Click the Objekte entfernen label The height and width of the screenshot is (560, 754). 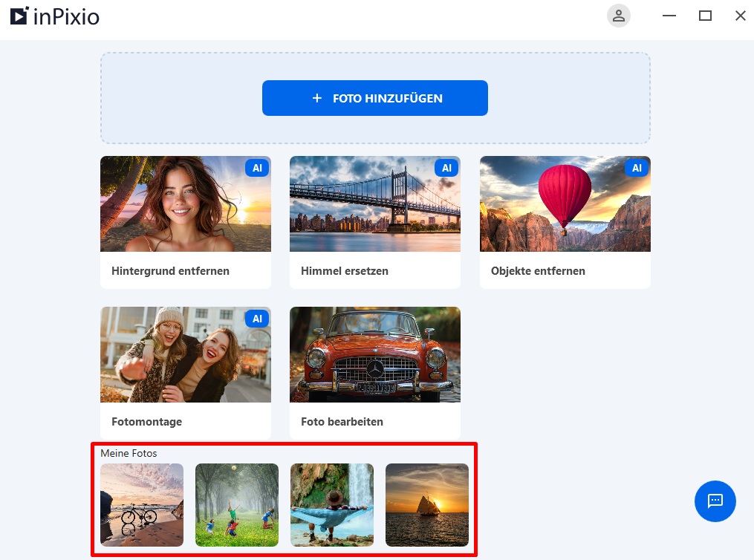coord(538,271)
